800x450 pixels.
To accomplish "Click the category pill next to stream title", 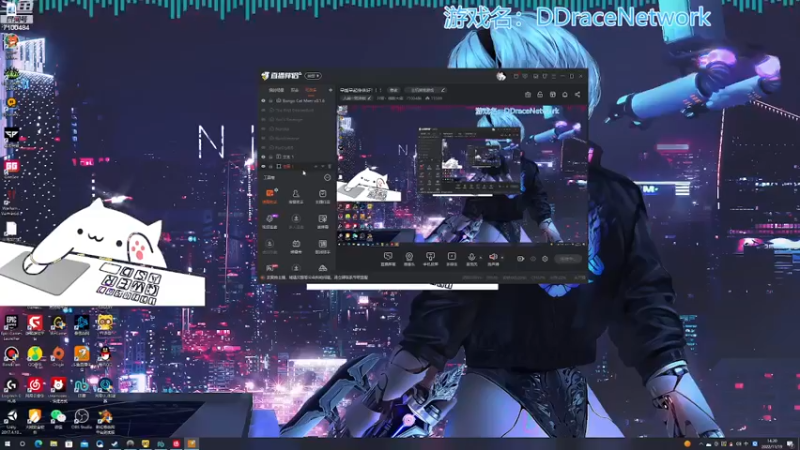I will pos(393,90).
